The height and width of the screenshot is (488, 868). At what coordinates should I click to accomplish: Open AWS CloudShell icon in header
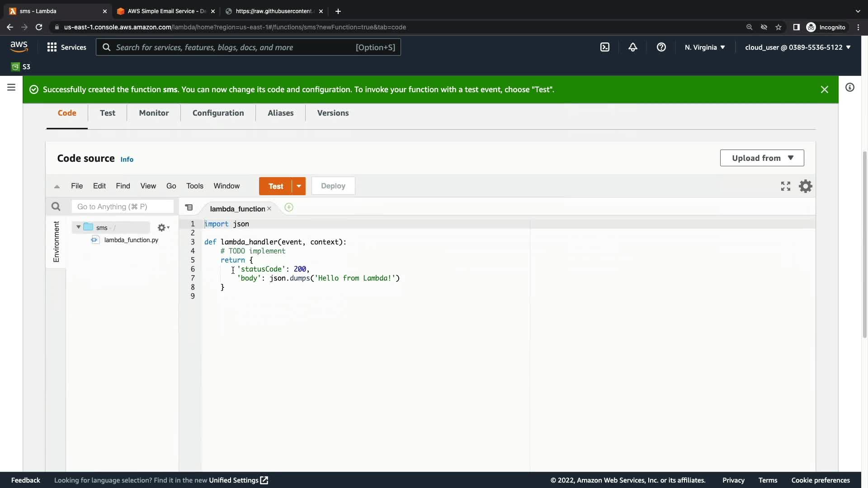[605, 47]
